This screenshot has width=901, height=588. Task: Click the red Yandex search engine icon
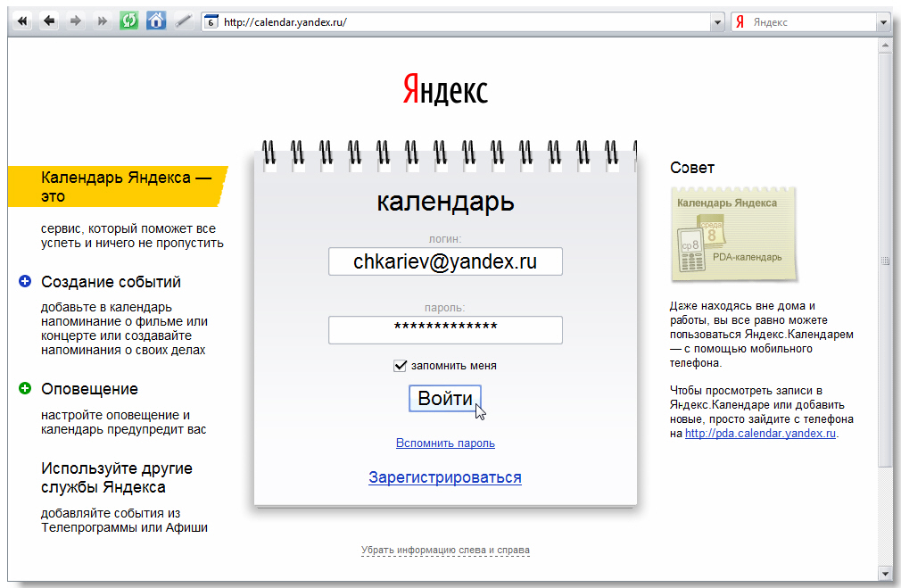click(x=740, y=22)
